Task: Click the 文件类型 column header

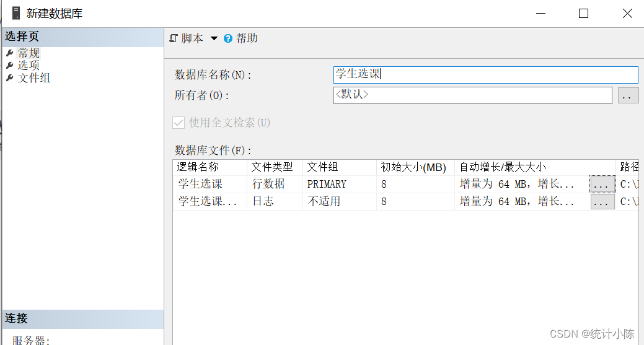Action: [275, 167]
